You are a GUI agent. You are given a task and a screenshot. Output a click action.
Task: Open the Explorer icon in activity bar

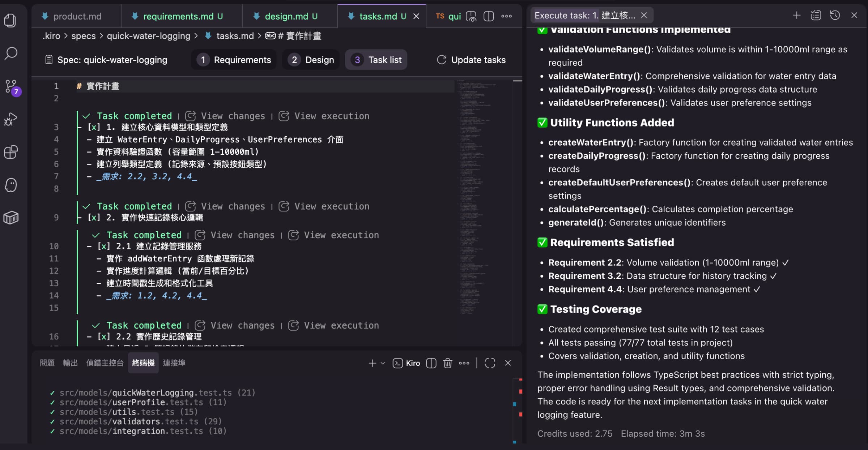[x=10, y=21]
